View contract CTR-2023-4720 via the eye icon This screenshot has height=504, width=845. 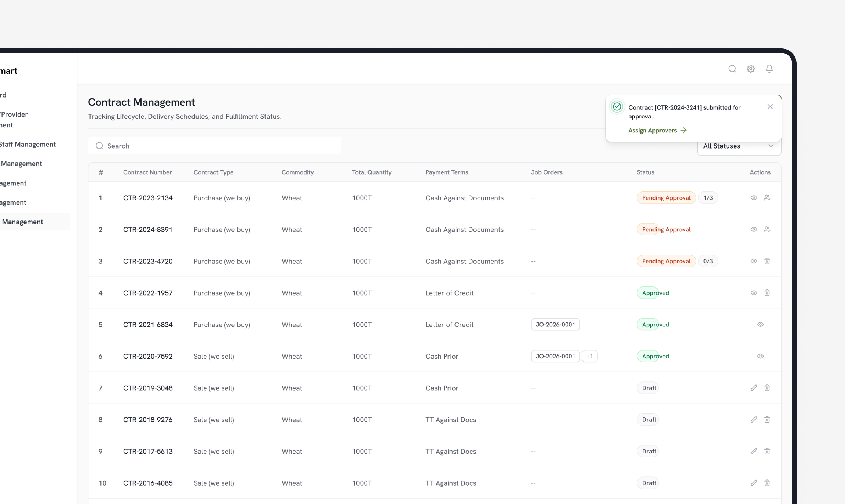pos(754,261)
